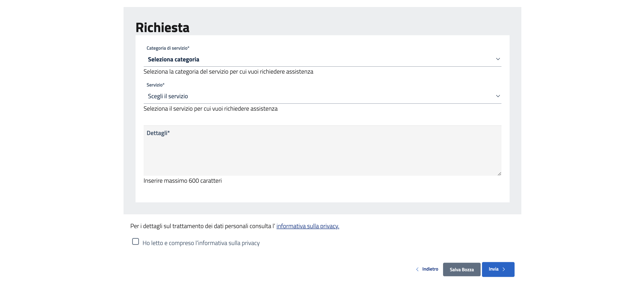Click the left chevron beside Indietro

(x=417, y=269)
